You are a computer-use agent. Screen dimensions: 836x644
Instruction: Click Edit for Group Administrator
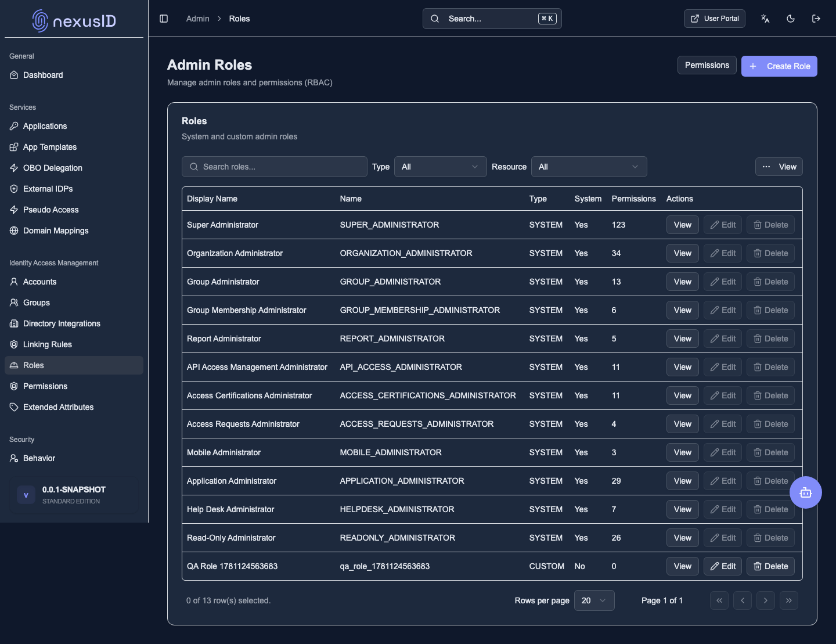(723, 282)
